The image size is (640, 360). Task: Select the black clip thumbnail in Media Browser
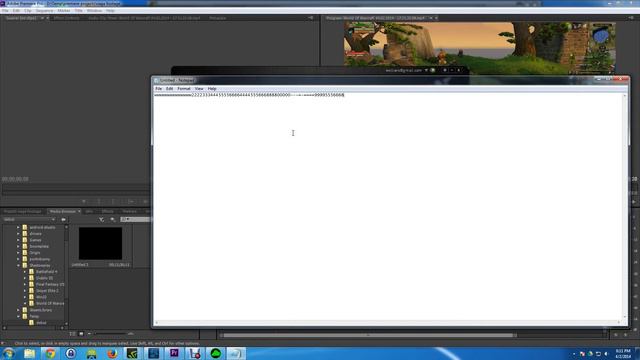tap(100, 243)
